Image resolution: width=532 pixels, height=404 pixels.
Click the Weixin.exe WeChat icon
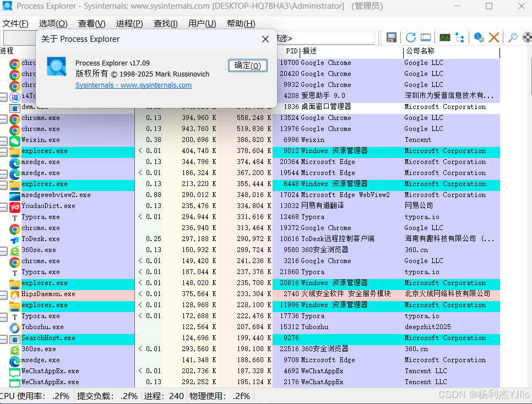click(x=14, y=140)
